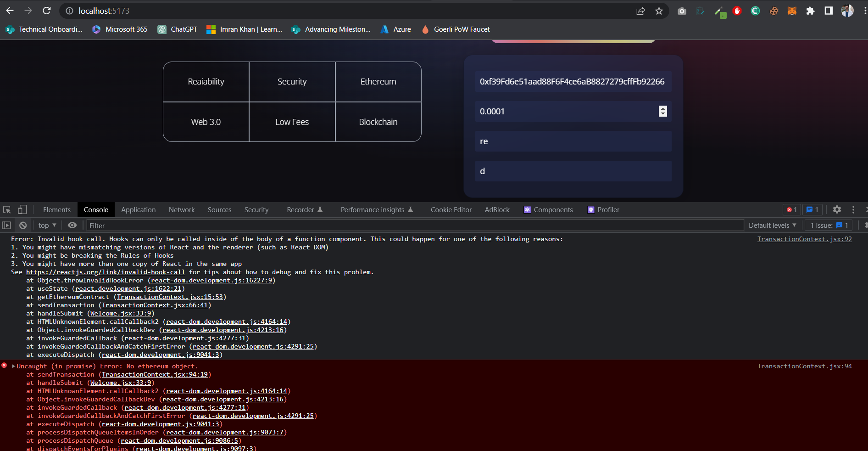Open the Goerli PoW Faucet bookmark

456,29
